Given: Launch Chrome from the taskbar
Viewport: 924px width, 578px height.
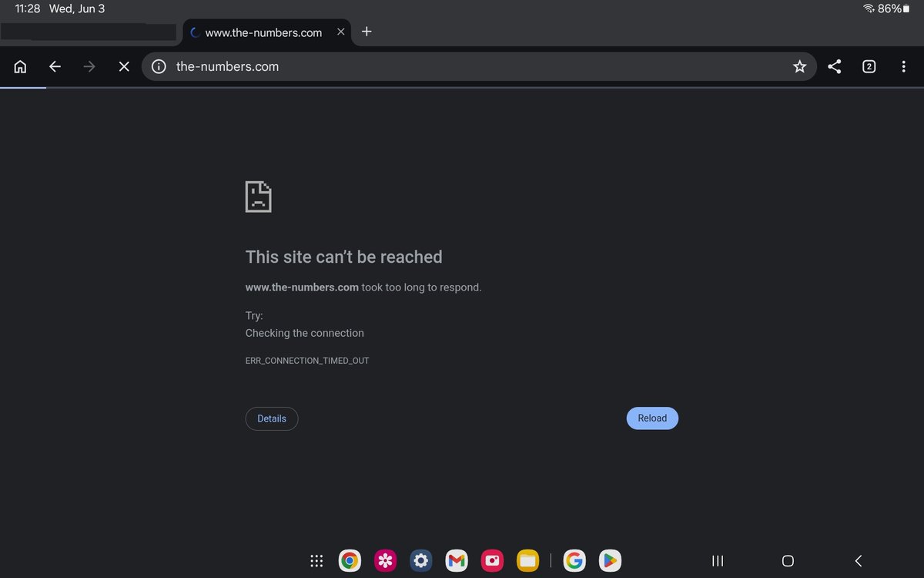Looking at the screenshot, I should [350, 561].
